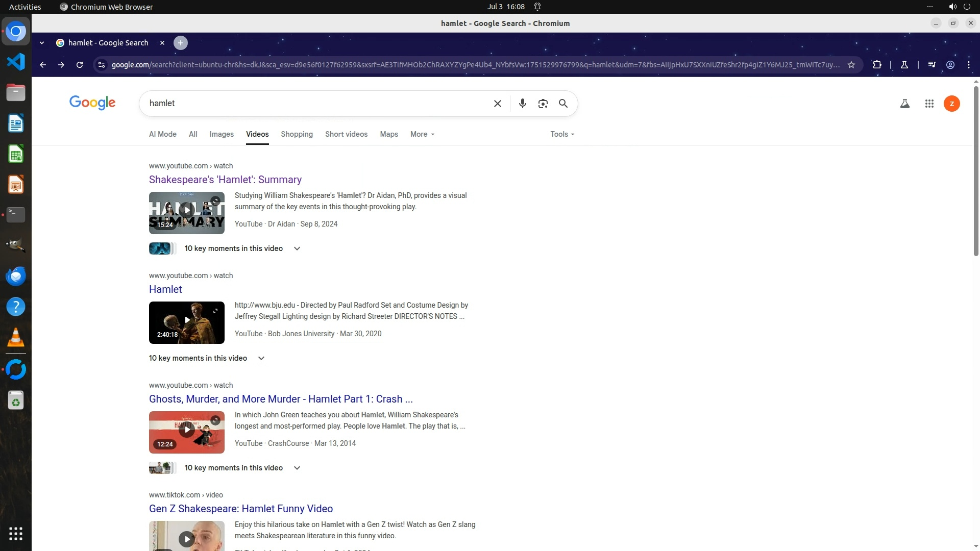Screen dimensions: 980x551
Task: Open Shakespeare's 'Hamlet': Summary link
Action: (225, 180)
